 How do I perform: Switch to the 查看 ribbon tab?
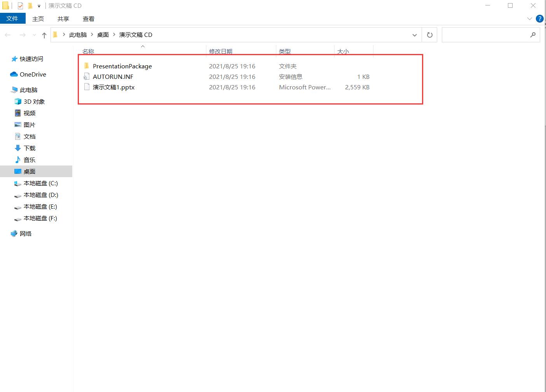pyautogui.click(x=89, y=19)
